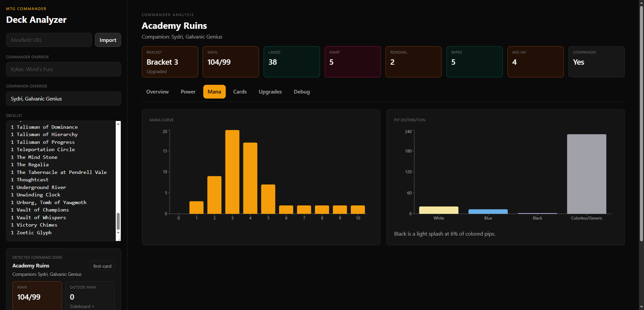This screenshot has height=310, width=644.
Task: Click the White pip distribution bar
Action: 439,210
